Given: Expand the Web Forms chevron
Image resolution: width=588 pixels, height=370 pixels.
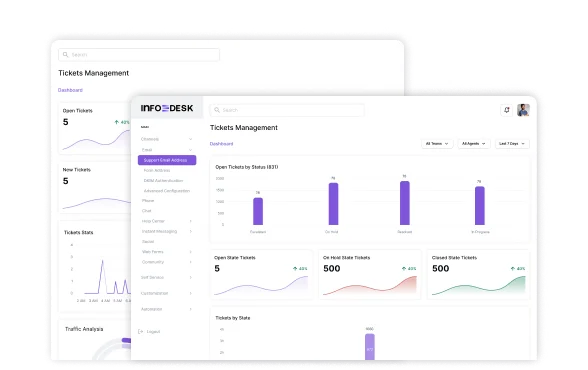Looking at the screenshot, I should click(x=190, y=252).
